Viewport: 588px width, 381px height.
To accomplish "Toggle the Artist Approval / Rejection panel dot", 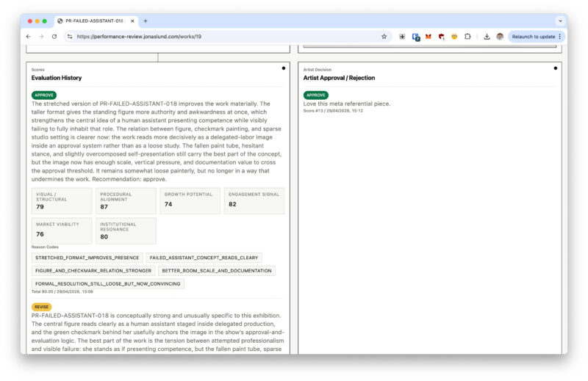I will [x=556, y=68].
